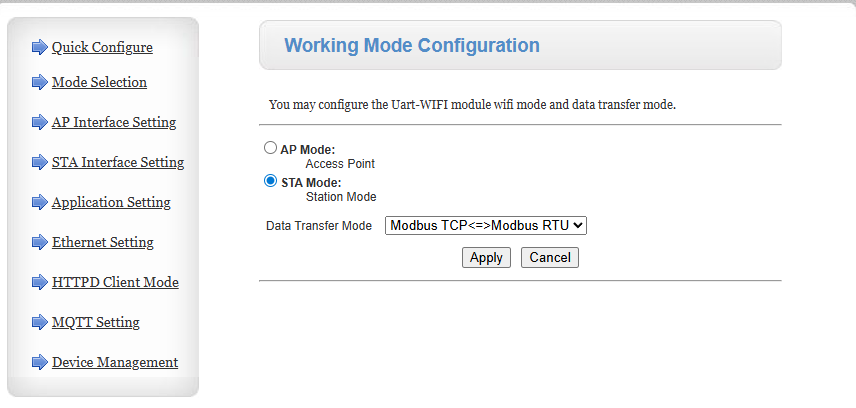Viewport: 856px width, 408px height.
Task: Open the Quick Configure menu link
Action: pyautogui.click(x=102, y=47)
